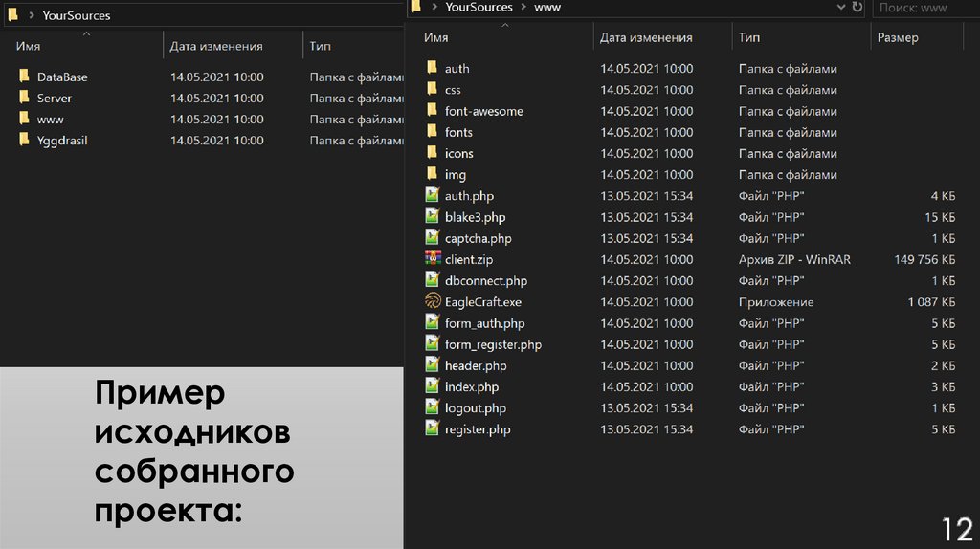The image size is (980, 549).
Task: Open the fonts folder icon
Action: point(432,132)
